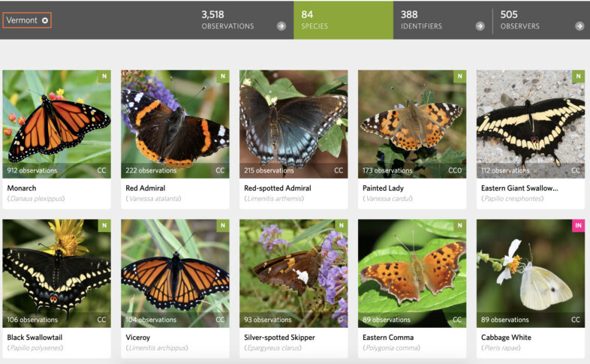The height and width of the screenshot is (364, 590).
Task: Select the 84 Species tab
Action: 343,20
